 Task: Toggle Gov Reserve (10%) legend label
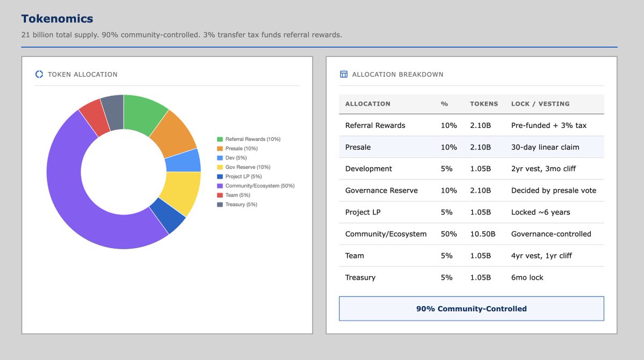pyautogui.click(x=248, y=167)
